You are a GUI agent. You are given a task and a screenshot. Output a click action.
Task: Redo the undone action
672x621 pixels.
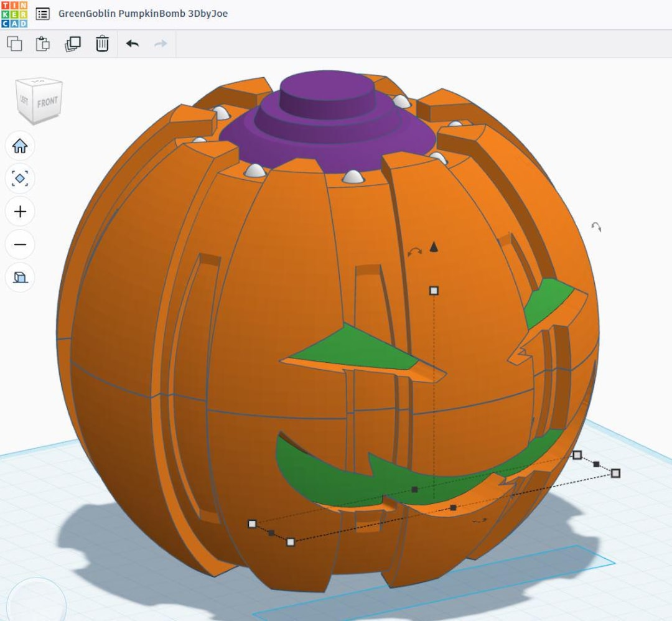point(161,44)
